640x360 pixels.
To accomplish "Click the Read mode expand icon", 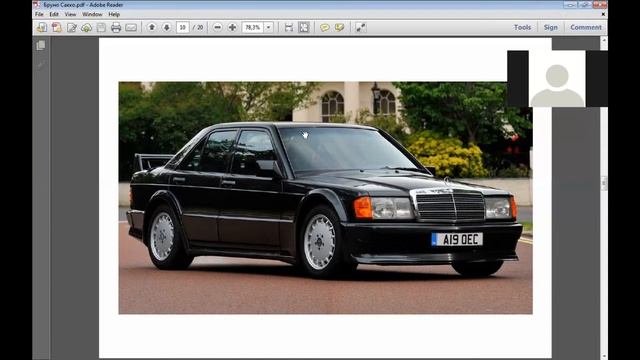I will pyautogui.click(x=360, y=27).
